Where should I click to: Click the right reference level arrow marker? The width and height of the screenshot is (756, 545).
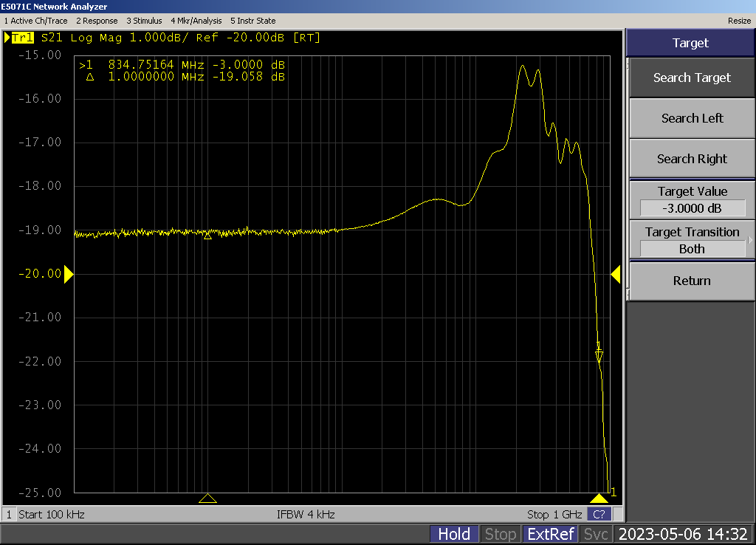click(x=615, y=275)
